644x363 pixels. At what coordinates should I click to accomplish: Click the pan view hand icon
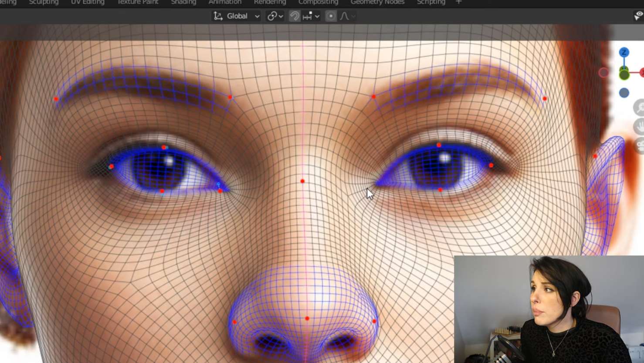pyautogui.click(x=640, y=127)
